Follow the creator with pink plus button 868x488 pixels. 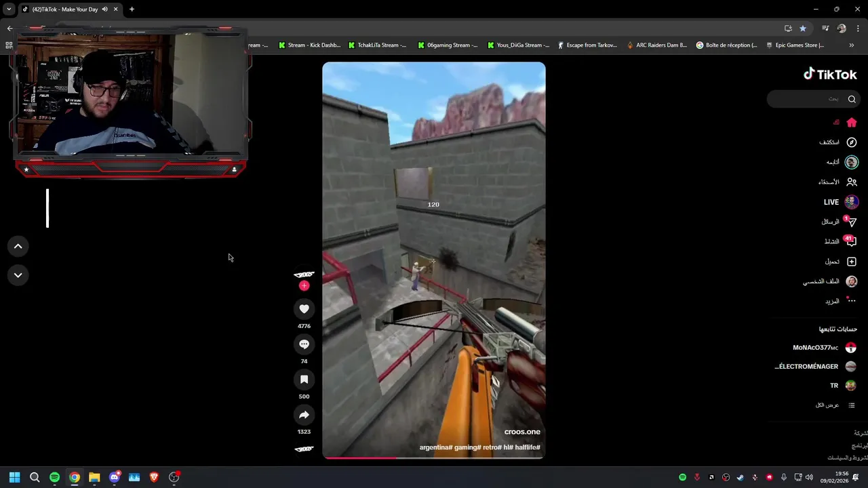304,285
